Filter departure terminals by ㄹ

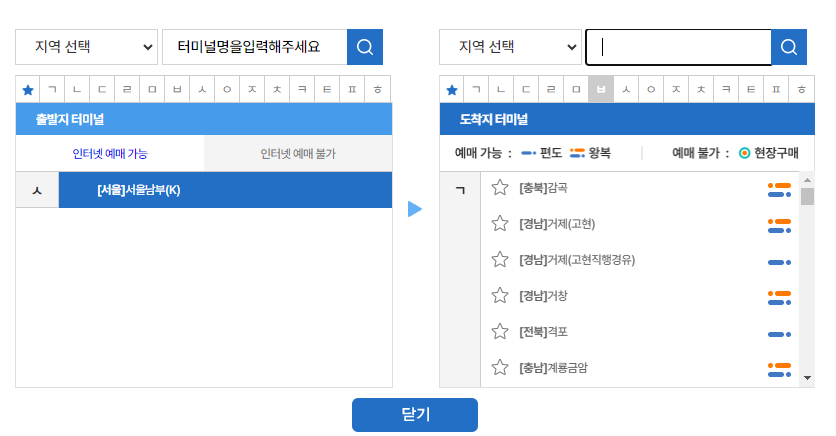127,90
